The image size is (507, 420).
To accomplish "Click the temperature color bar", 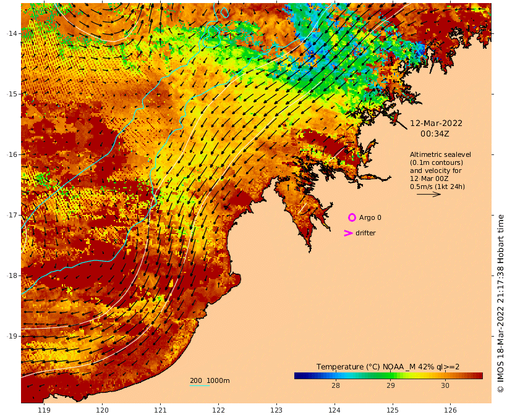I will coord(388,376).
